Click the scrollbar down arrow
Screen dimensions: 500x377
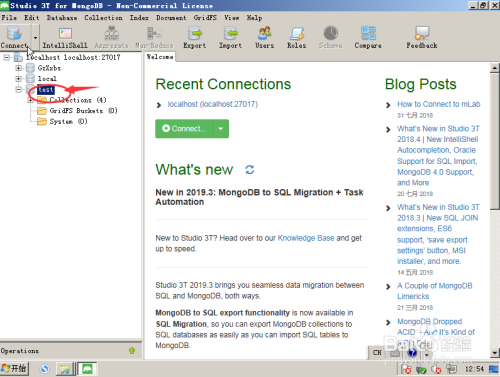click(495, 353)
